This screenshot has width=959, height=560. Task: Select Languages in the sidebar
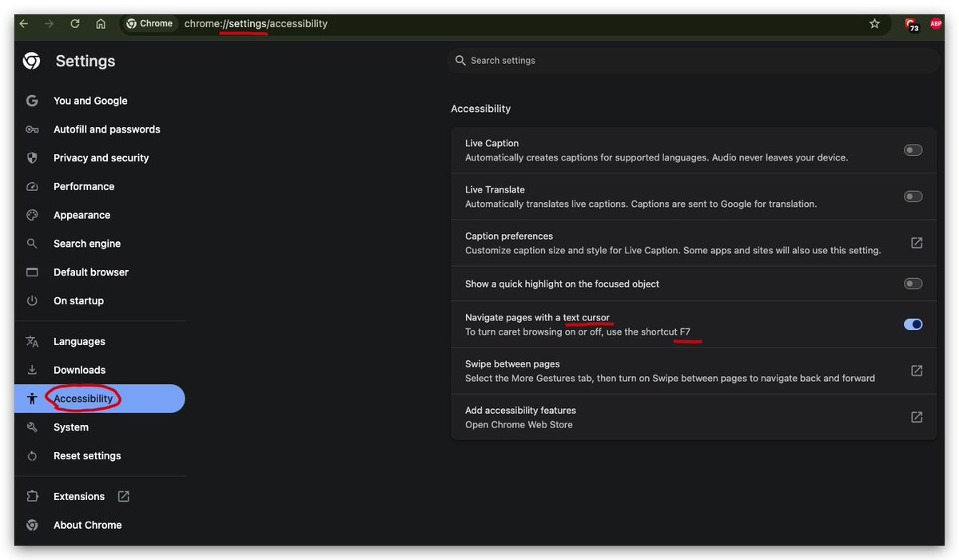[79, 341]
